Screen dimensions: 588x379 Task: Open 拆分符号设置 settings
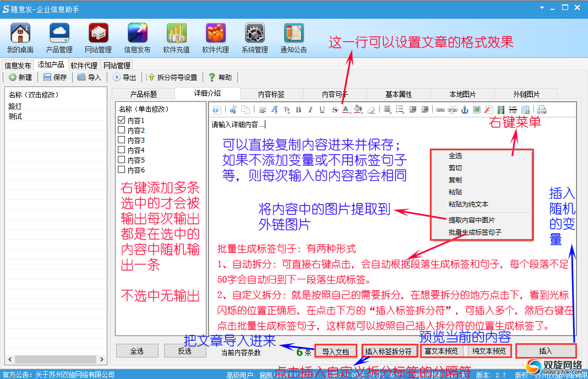pyautogui.click(x=172, y=77)
